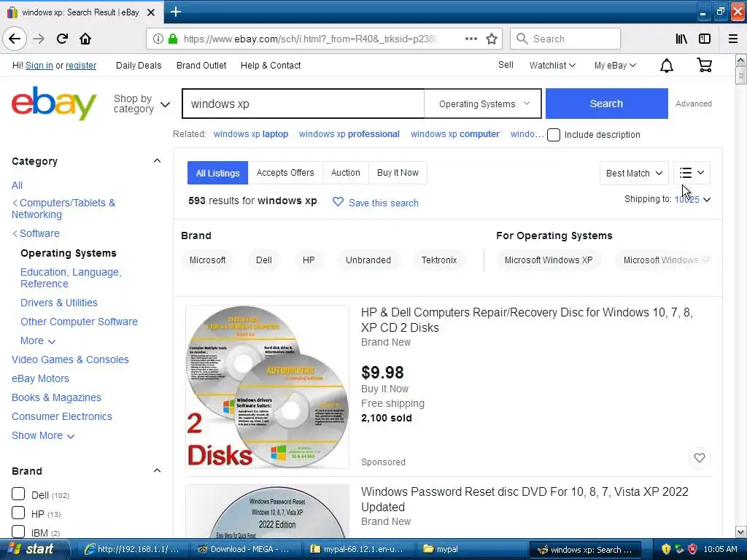Collapse the Category section chevron
Screen dimensions: 747x560
click(x=157, y=161)
